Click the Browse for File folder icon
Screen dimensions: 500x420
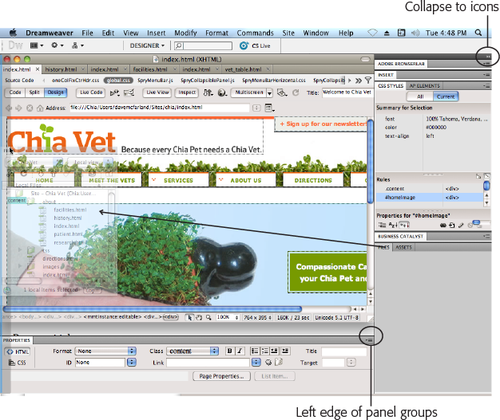[x=279, y=362]
